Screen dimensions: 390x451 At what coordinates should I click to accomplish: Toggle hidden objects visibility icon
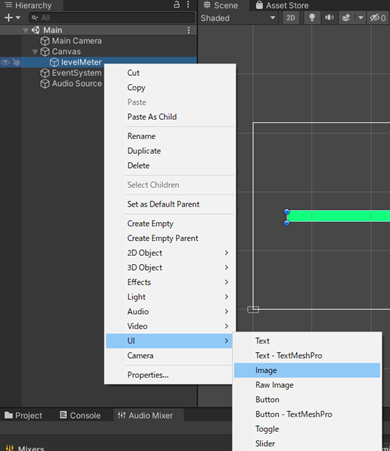[x=377, y=18]
